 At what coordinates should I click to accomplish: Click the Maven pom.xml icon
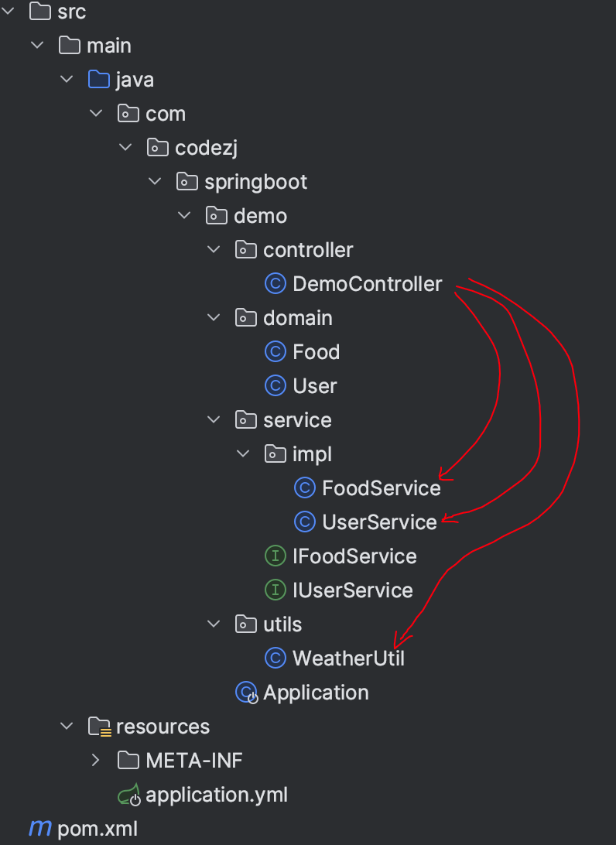[x=40, y=828]
